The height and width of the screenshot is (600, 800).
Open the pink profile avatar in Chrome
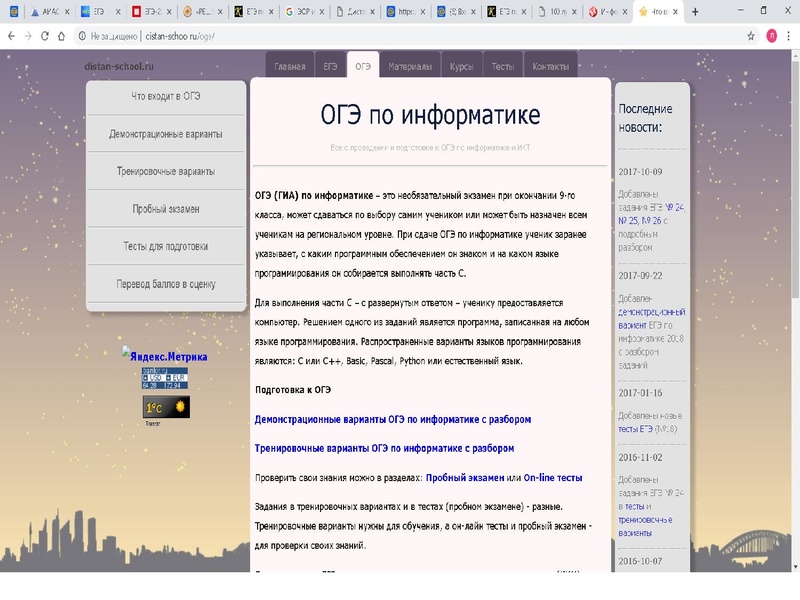(771, 33)
